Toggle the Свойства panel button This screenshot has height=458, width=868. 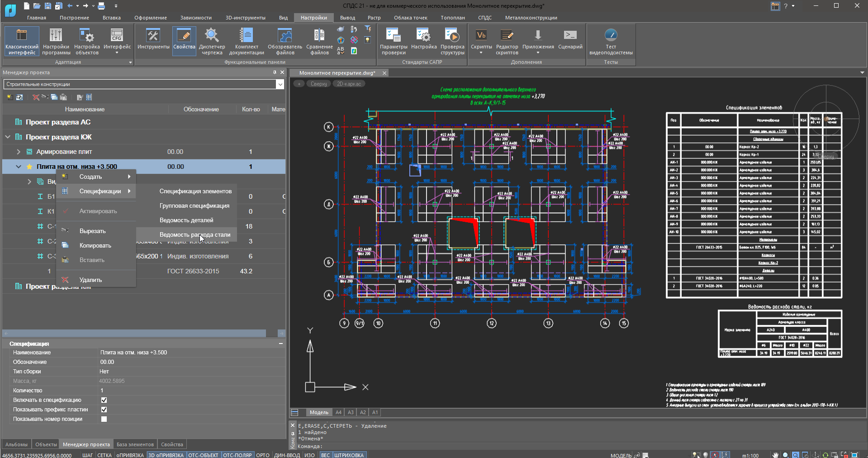click(184, 41)
